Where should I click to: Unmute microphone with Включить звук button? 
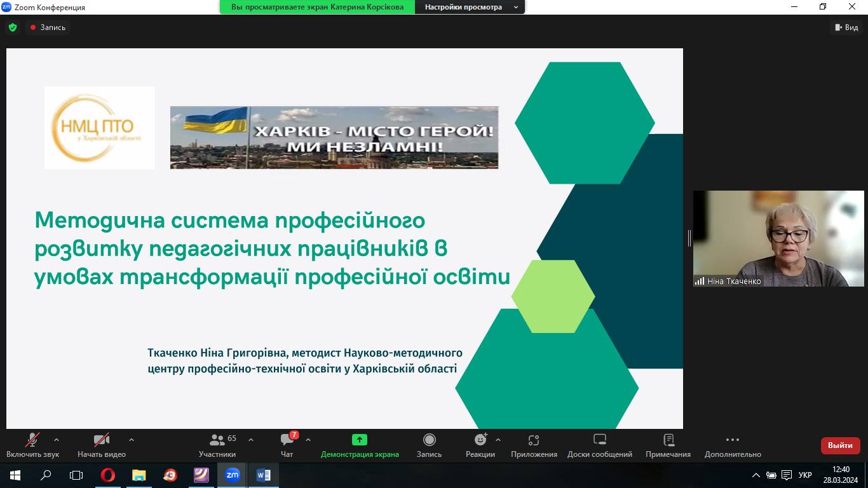click(x=32, y=445)
